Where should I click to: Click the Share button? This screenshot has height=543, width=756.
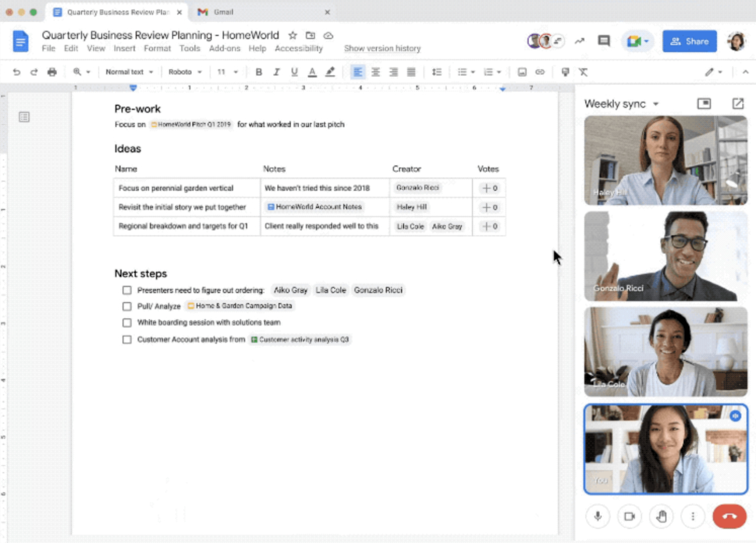coord(689,41)
